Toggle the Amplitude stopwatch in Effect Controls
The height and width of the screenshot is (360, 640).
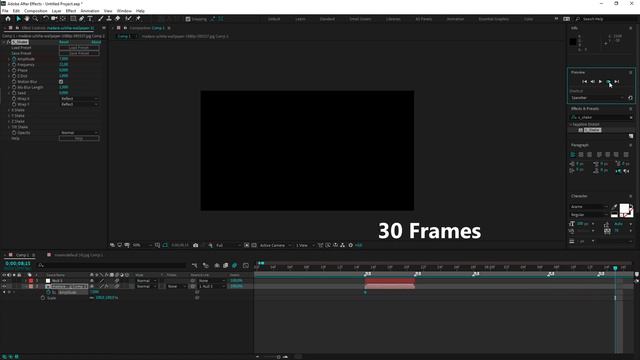click(14, 59)
